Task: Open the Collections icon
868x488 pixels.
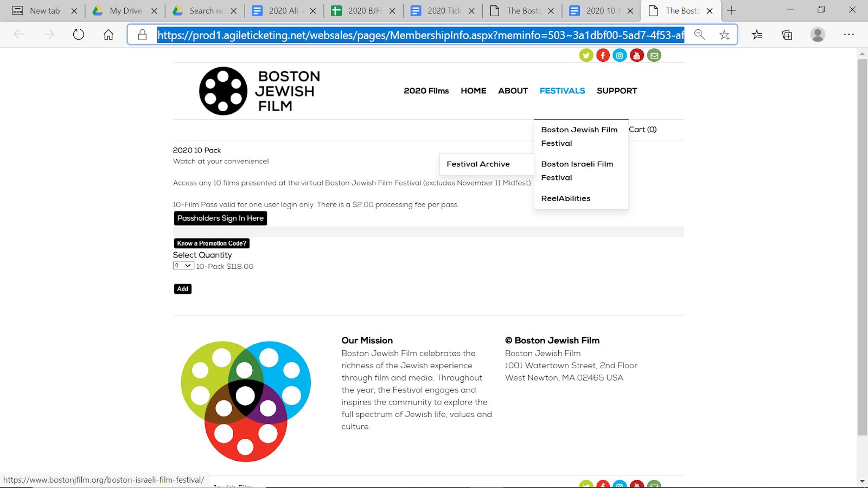Action: (787, 35)
